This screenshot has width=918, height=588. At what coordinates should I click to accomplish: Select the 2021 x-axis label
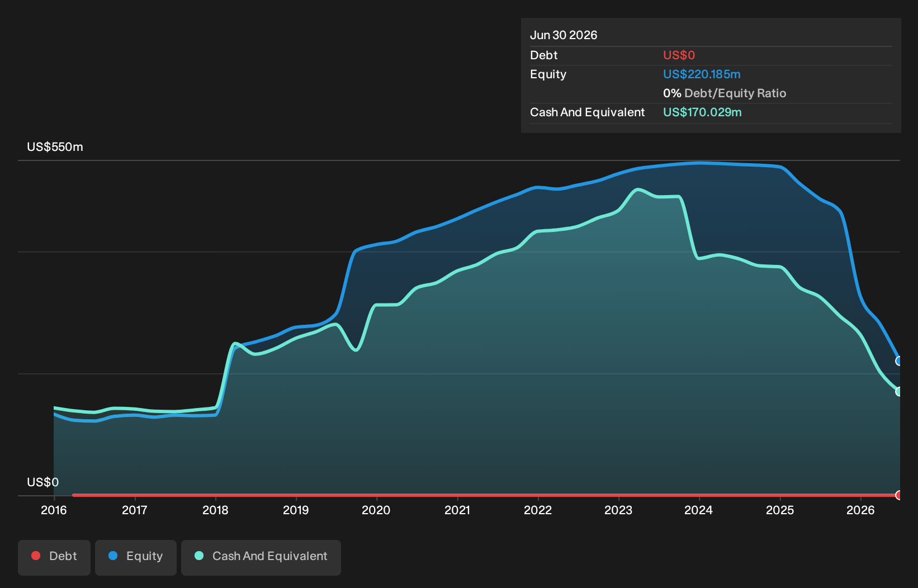click(x=457, y=510)
